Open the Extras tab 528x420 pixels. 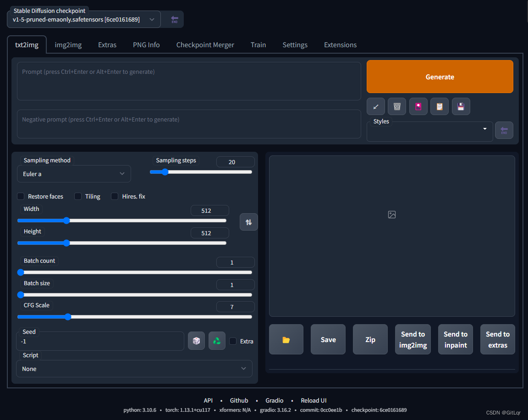[107, 45]
